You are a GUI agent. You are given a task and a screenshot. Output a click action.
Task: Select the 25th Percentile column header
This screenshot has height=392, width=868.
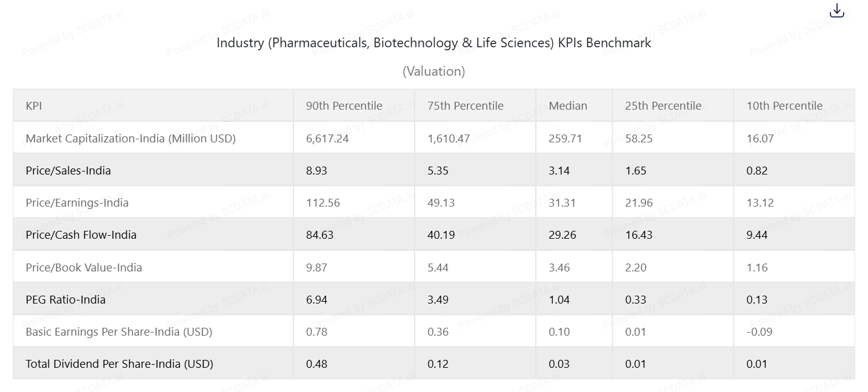pos(663,105)
